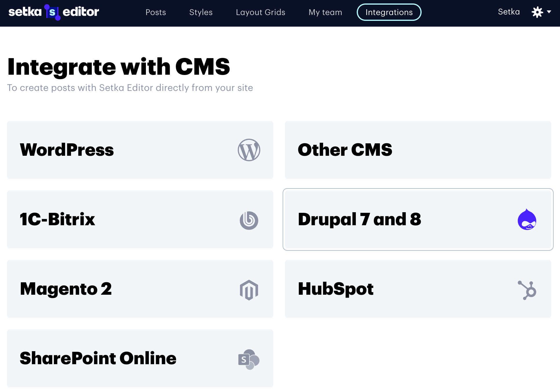Go to Layout Grids section
This screenshot has height=392, width=560.
pyautogui.click(x=261, y=12)
